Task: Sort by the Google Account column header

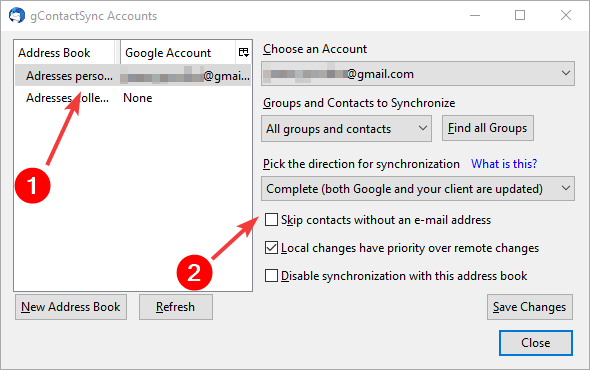Action: pyautogui.click(x=178, y=52)
